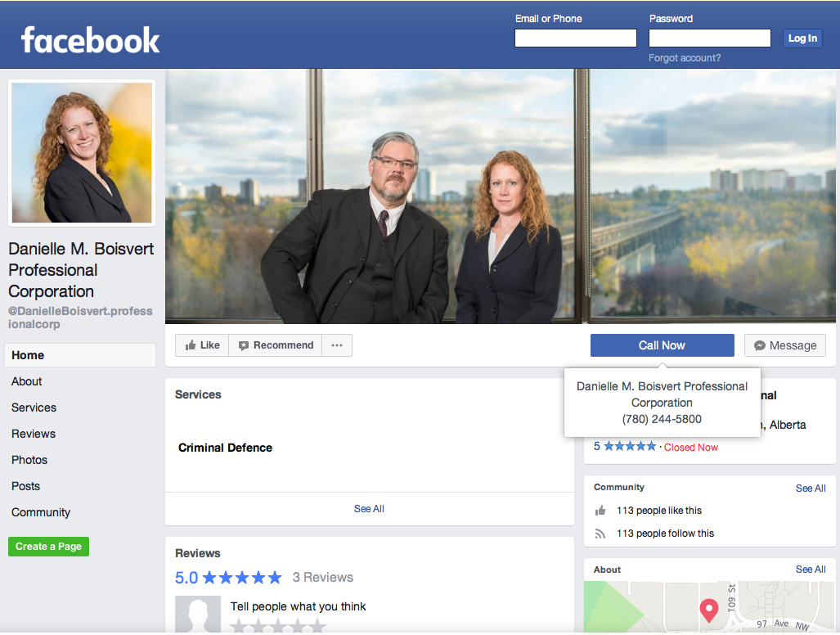
Task: Click the thumbs-up icon beside people like this
Action: click(600, 511)
